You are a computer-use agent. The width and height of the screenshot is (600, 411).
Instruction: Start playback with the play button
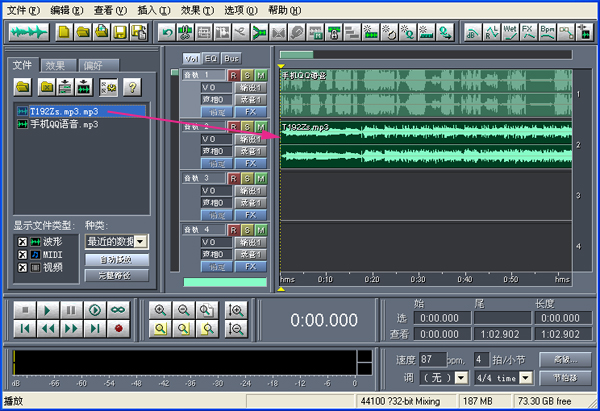48,310
